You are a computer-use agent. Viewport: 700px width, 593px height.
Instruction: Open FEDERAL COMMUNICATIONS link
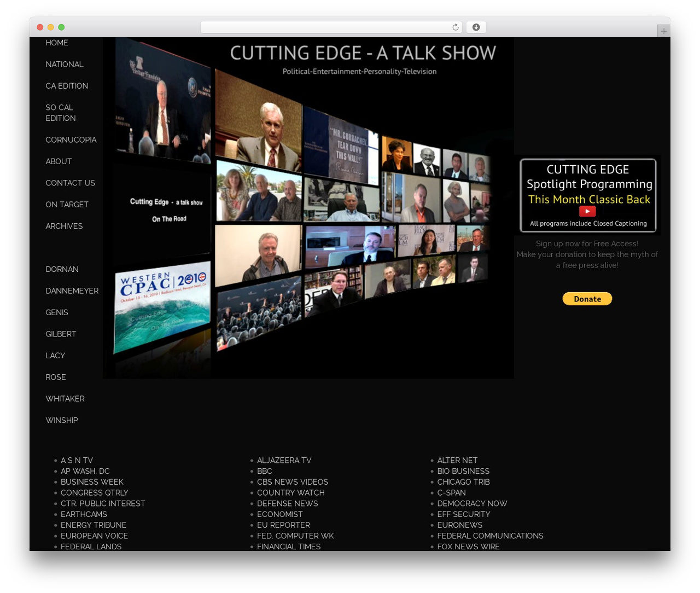[x=490, y=536]
